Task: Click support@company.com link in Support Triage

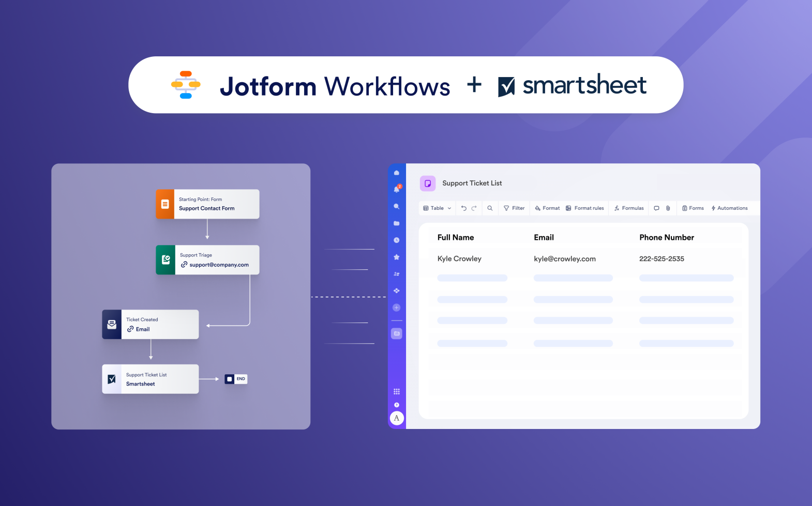Action: click(215, 265)
